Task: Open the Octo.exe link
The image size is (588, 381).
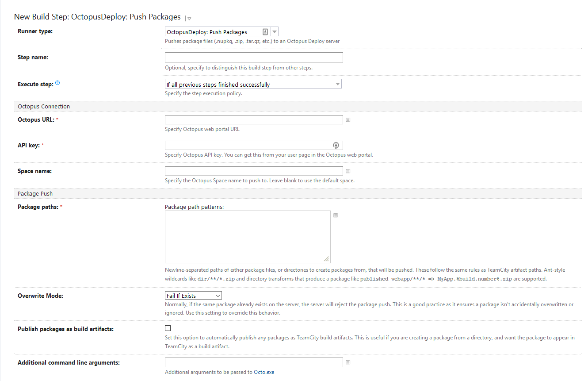Action: tap(264, 372)
